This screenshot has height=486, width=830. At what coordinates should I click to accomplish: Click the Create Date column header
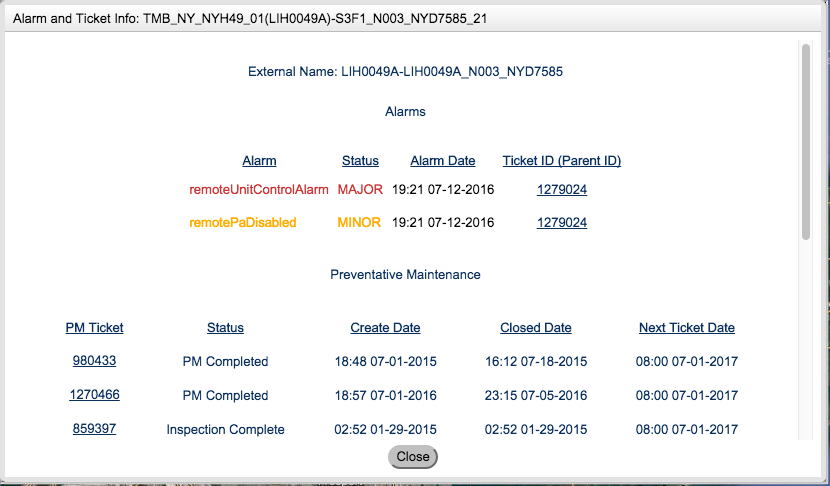pos(385,327)
